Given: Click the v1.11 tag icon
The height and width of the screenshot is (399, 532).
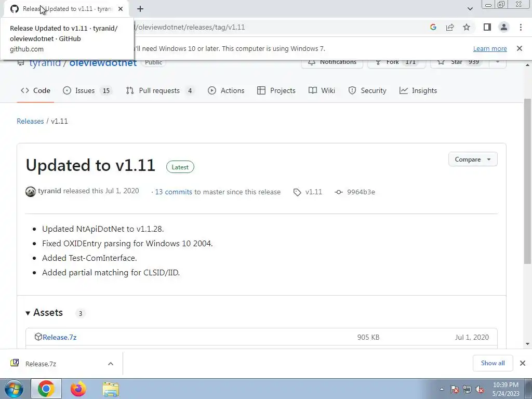Looking at the screenshot, I should click(297, 192).
